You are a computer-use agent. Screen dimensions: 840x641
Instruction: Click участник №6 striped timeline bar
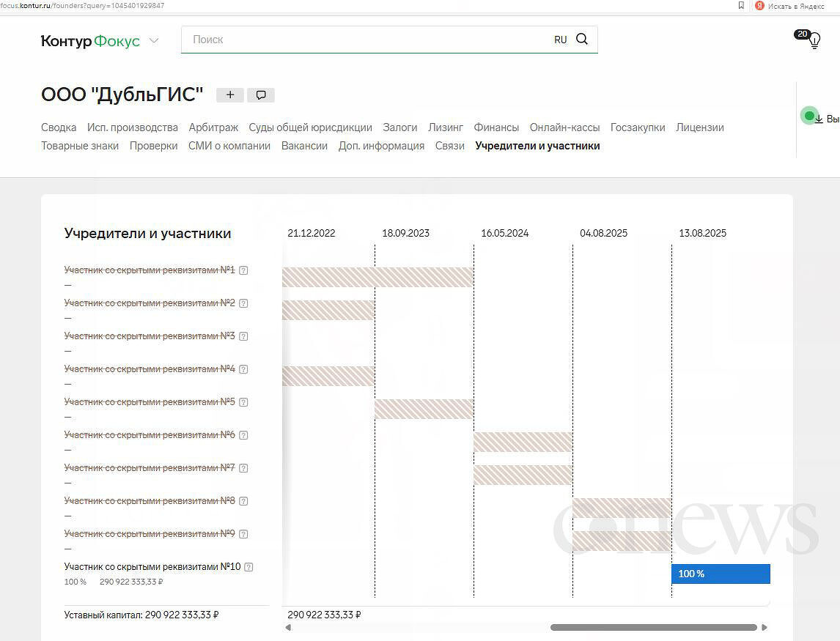(523, 442)
